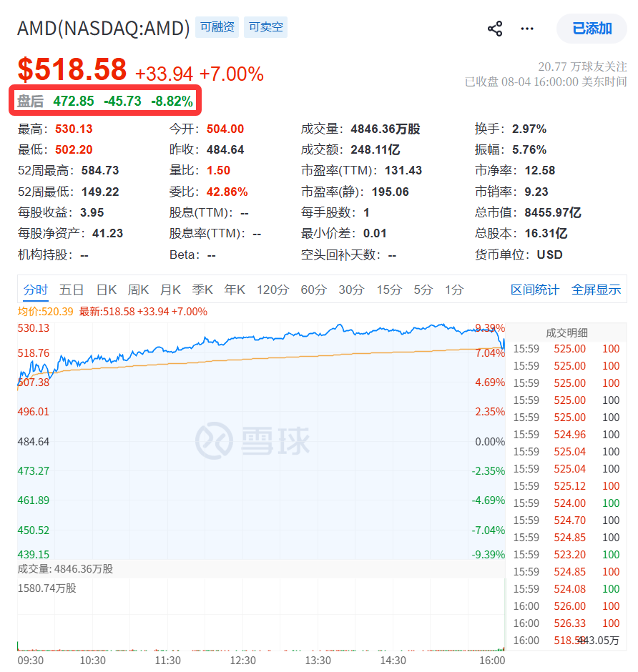Click the 524.08 trade detail row
The width and height of the screenshot is (638, 672).
pos(566,589)
